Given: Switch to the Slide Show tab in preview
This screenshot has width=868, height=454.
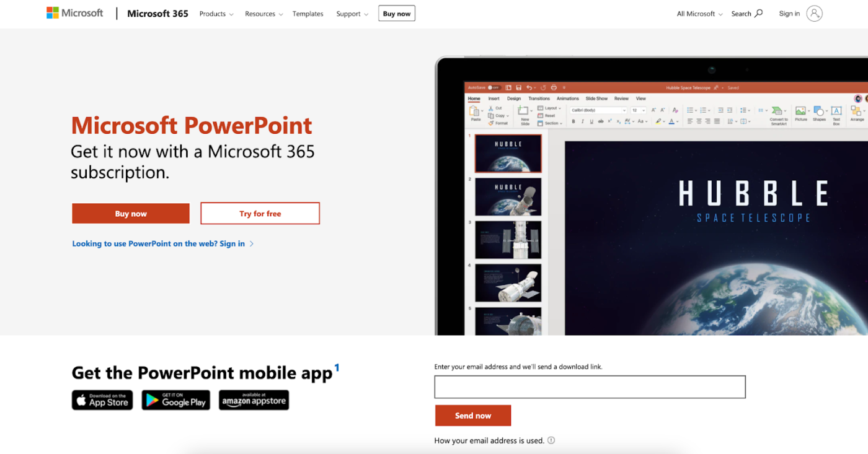Looking at the screenshot, I should pos(596,98).
